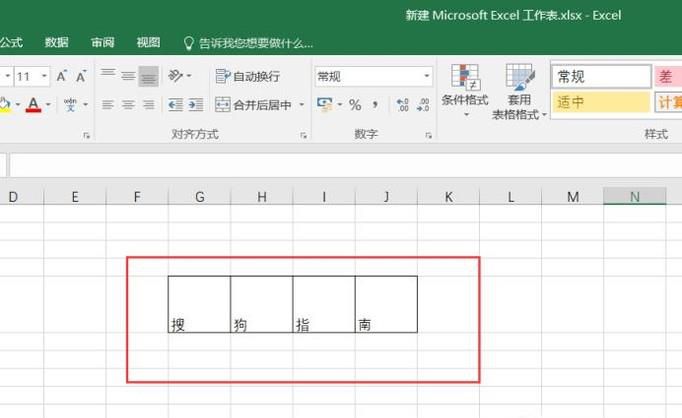Screen dimensions: 682x418
Task: Open the font settings dialog launcher
Action: tap(86, 136)
